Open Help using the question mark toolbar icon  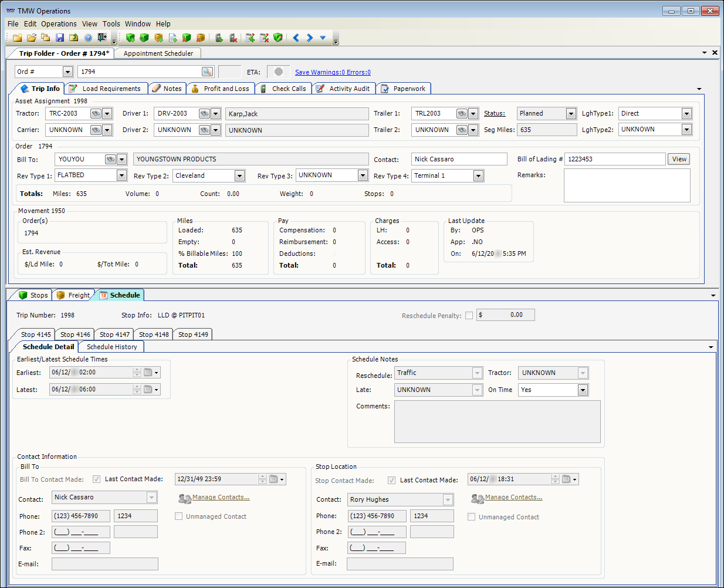pos(87,38)
